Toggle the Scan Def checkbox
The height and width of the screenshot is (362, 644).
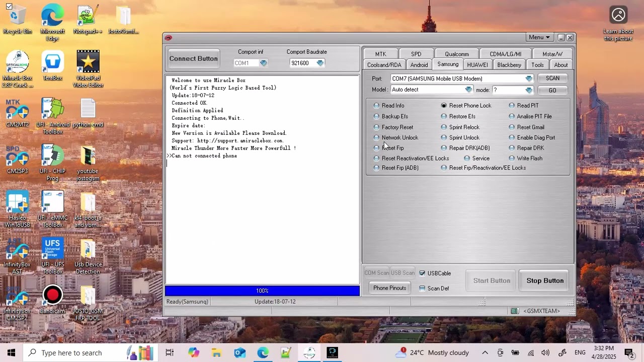tap(434, 289)
